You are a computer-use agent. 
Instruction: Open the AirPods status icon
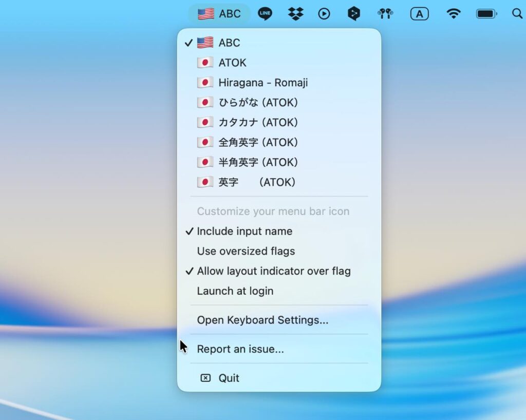point(385,14)
